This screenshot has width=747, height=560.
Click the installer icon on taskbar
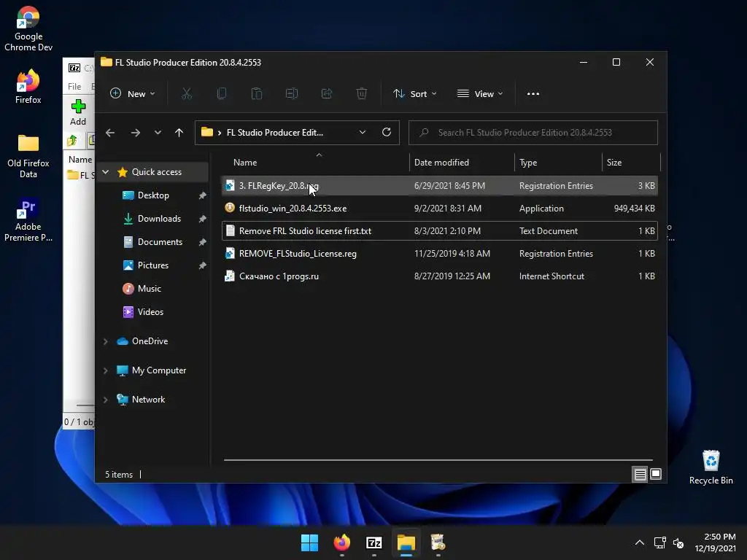tap(438, 542)
